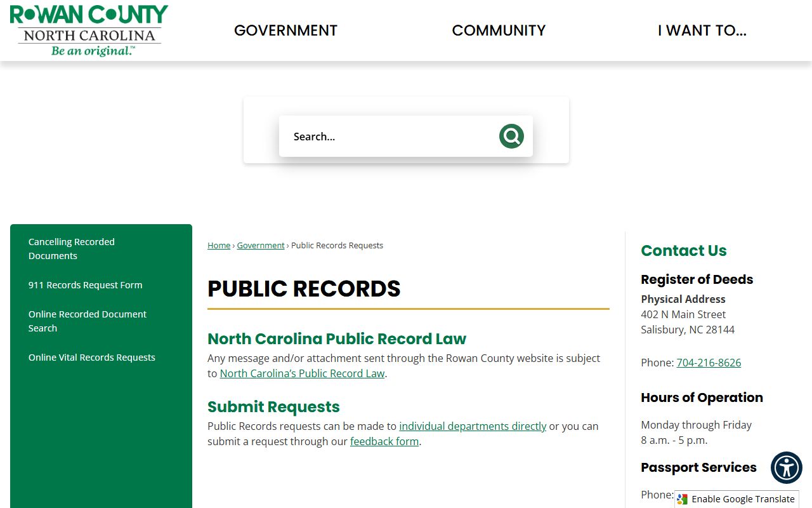The width and height of the screenshot is (812, 508).
Task: Click the PUBLIC RECORDS page heading
Action: tap(304, 289)
